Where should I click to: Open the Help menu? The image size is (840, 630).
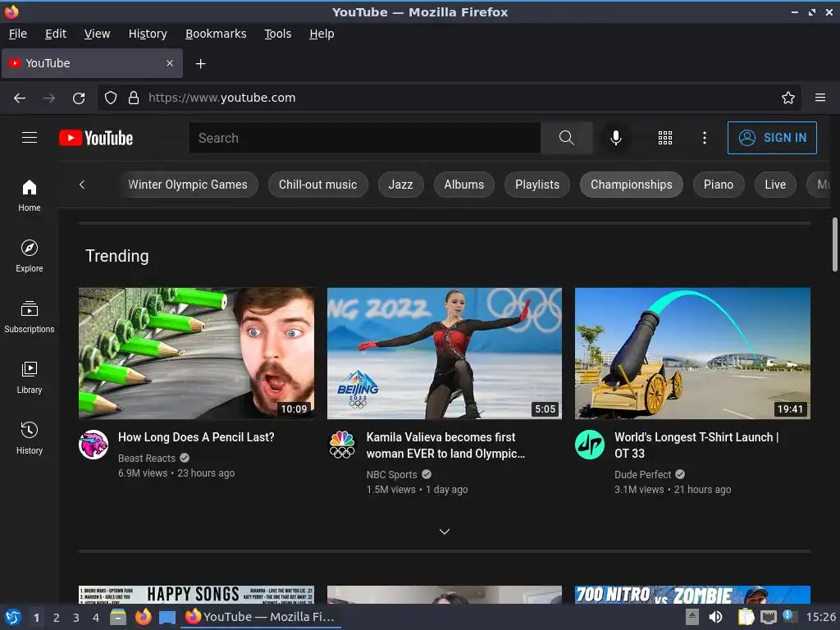coord(322,34)
